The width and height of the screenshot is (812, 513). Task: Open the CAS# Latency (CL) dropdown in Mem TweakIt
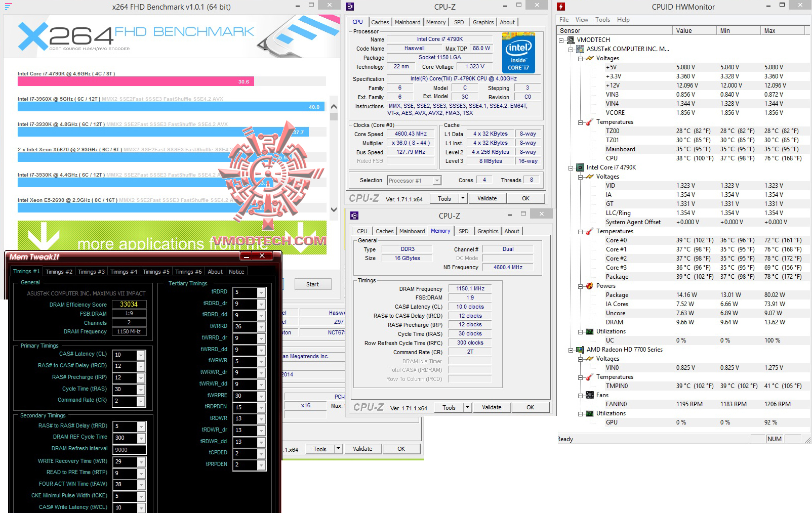(141, 355)
